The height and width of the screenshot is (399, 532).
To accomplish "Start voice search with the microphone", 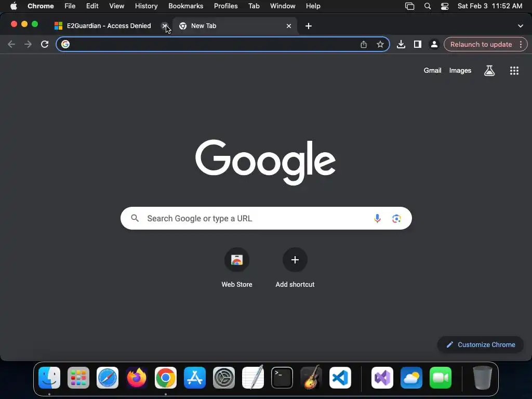I will (x=377, y=218).
